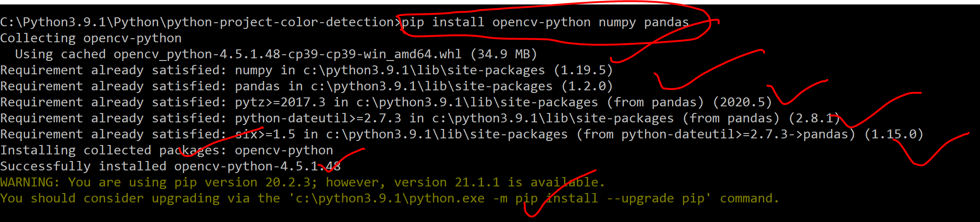Click the 'Installing collected packages: opencv-python' line
The image size is (980, 222).
[167, 150]
